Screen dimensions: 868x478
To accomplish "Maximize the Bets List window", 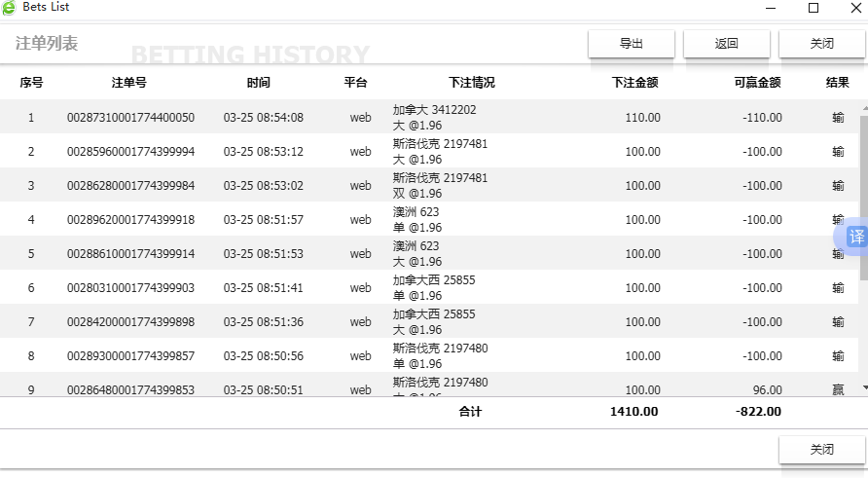I will [x=814, y=8].
